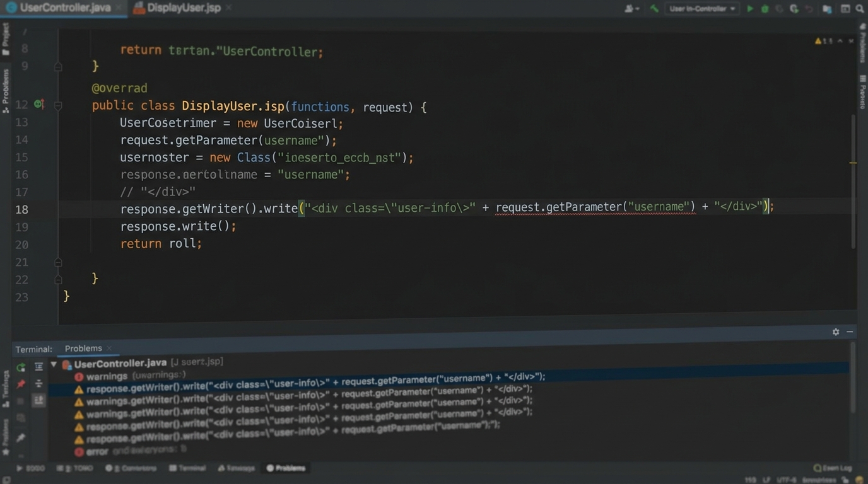Click the editor vertical scrollbar
Screen dimensions: 868x484
coord(854,181)
